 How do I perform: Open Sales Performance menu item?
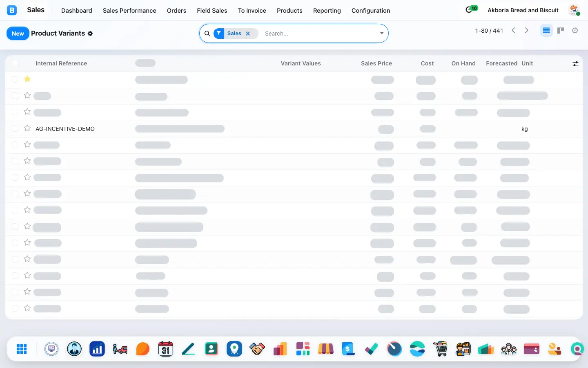click(x=129, y=11)
